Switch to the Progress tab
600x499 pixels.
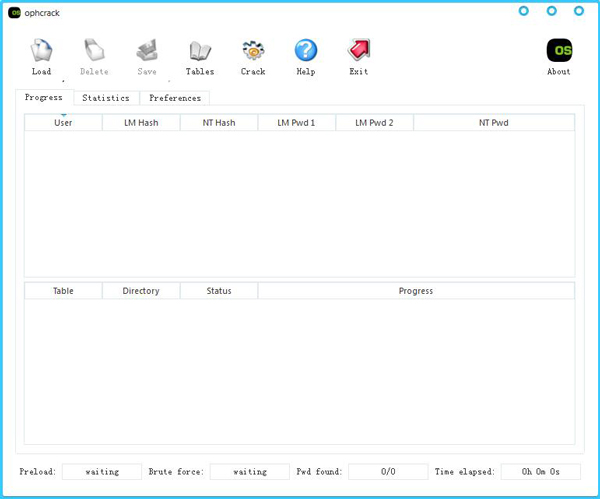(44, 98)
